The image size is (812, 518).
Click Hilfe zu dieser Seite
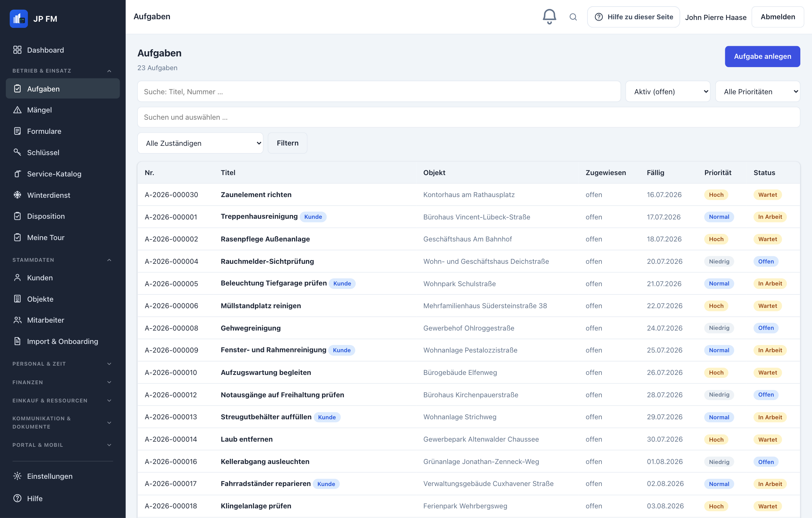pos(633,17)
